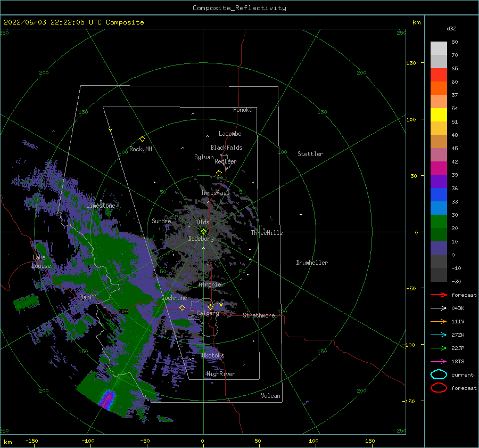This screenshot has width=479, height=448.
Task: Click the km unit label at top right
Action: (x=416, y=22)
